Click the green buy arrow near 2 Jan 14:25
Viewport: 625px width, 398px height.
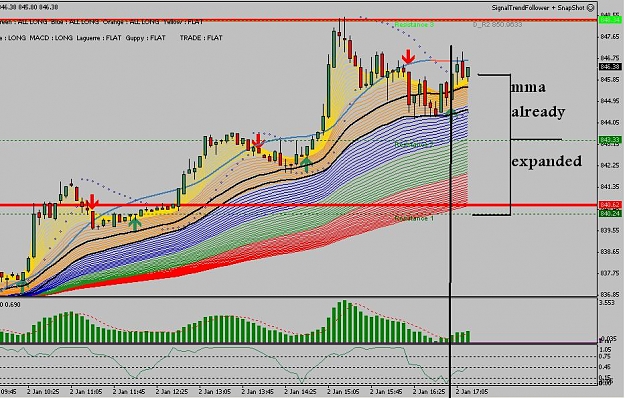click(x=306, y=165)
